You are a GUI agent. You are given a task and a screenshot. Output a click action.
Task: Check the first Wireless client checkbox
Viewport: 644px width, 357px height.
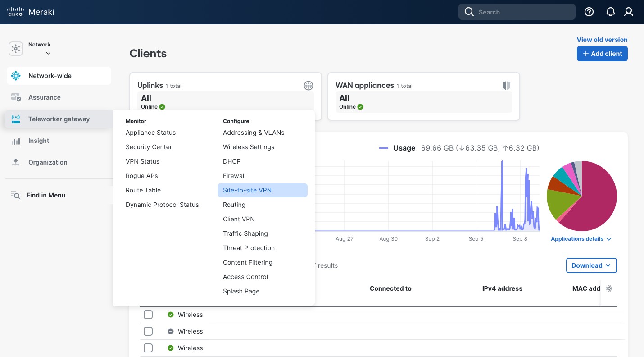(x=148, y=315)
